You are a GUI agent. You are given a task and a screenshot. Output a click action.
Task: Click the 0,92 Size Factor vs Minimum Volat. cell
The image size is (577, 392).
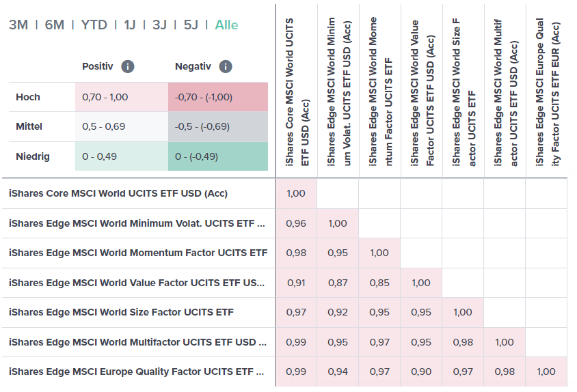tap(338, 312)
